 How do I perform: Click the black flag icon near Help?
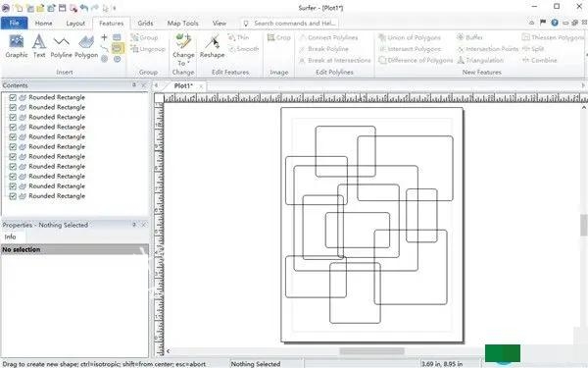point(543,23)
